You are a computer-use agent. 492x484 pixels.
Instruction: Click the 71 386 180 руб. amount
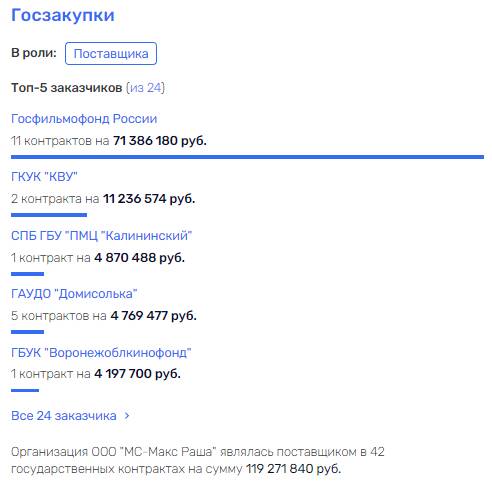(160, 141)
